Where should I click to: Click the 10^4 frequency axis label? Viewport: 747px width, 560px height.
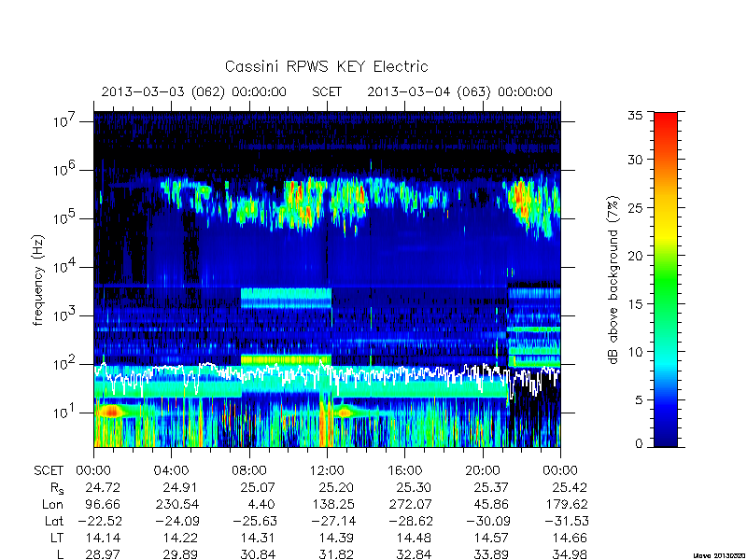click(63, 266)
